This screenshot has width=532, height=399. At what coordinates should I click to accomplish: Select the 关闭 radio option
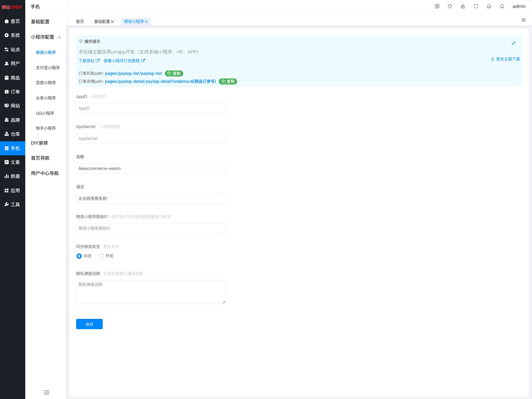click(79, 256)
